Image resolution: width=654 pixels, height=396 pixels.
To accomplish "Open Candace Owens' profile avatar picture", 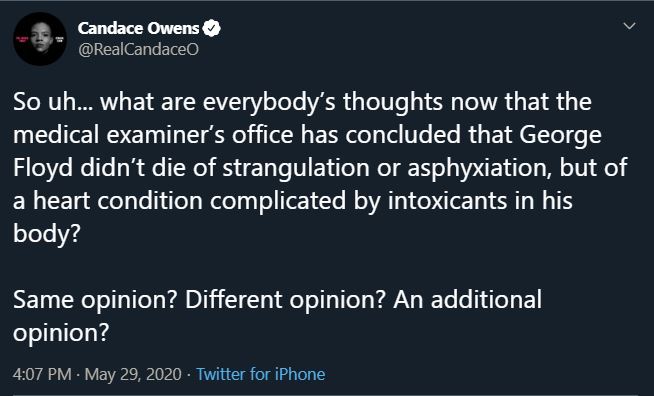I will point(40,39).
